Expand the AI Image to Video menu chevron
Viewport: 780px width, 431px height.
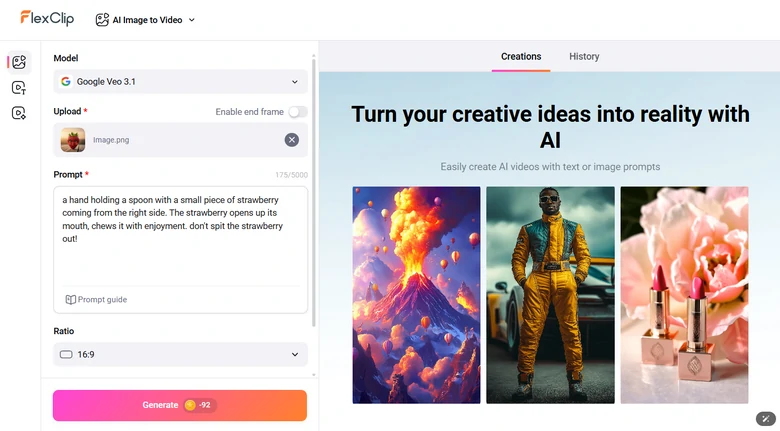tap(192, 20)
